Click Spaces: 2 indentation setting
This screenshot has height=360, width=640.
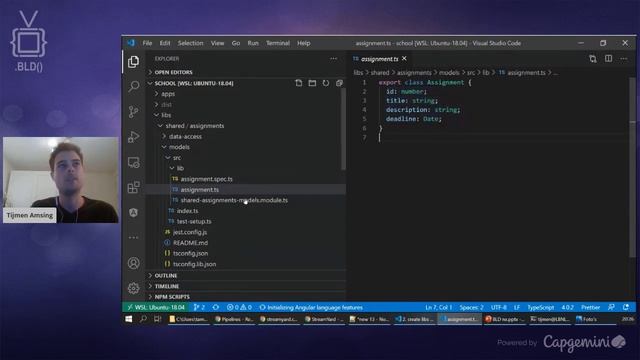(471, 307)
